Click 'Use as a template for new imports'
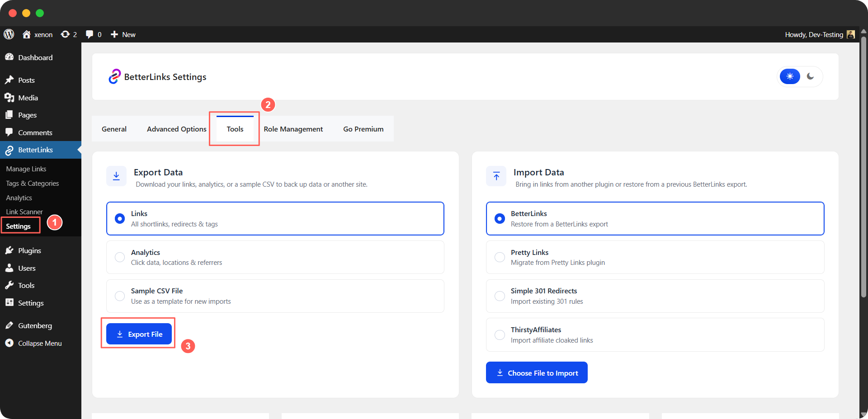The height and width of the screenshot is (419, 868). (x=181, y=301)
